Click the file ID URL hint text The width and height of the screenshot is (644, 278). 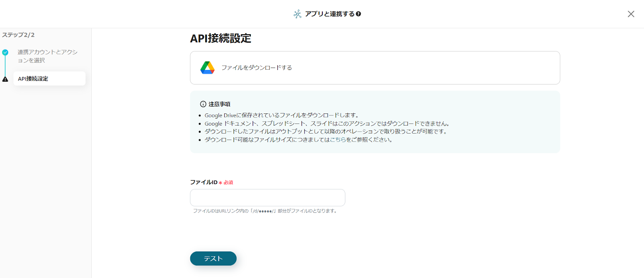[265, 211]
